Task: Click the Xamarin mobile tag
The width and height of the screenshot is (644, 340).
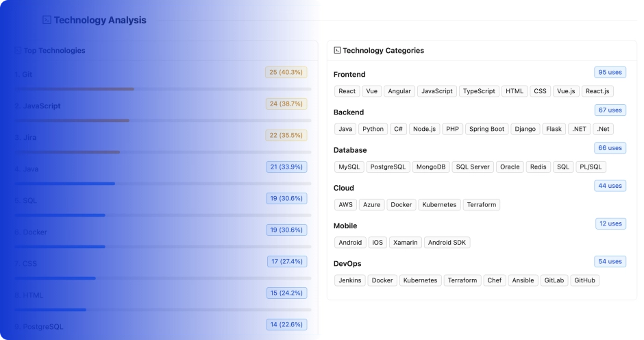Action: 405,242
